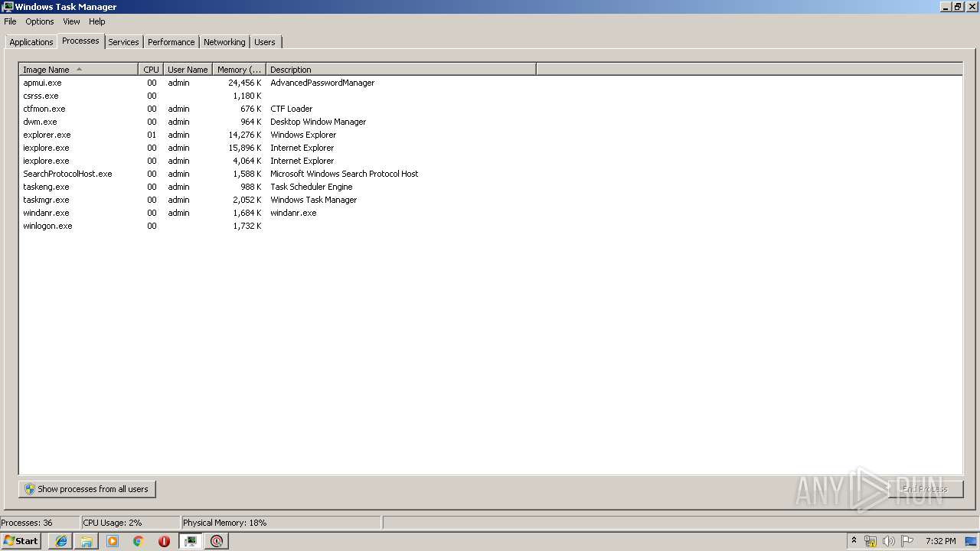Open the network status tray icon

(870, 541)
